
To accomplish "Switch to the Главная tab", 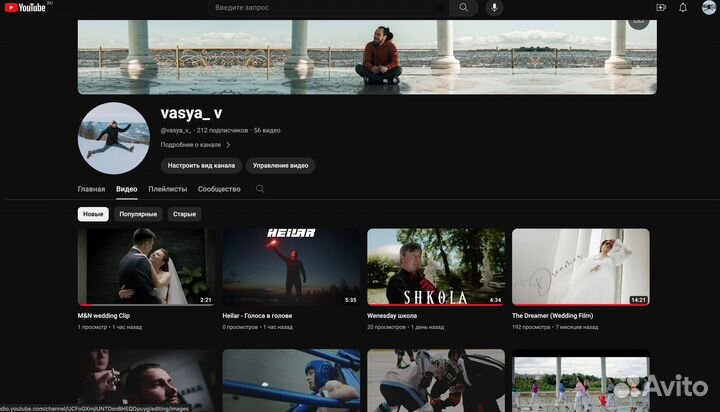I will (x=91, y=189).
